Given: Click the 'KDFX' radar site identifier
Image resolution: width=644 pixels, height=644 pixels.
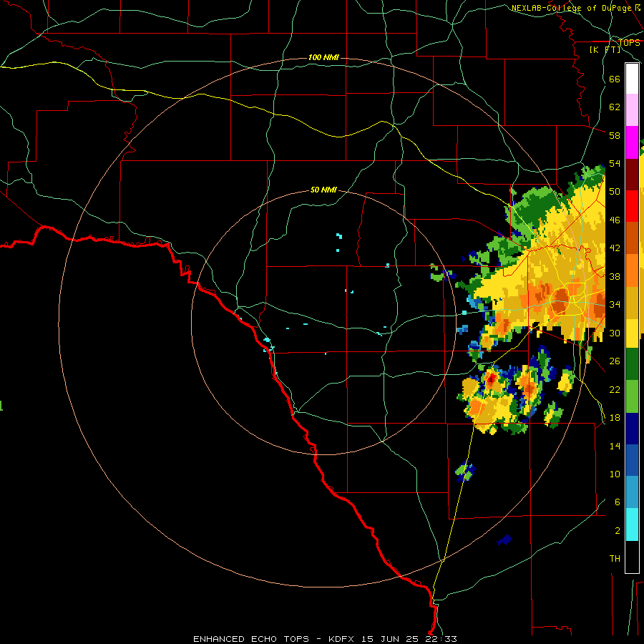Looking at the screenshot, I should pos(343,639).
